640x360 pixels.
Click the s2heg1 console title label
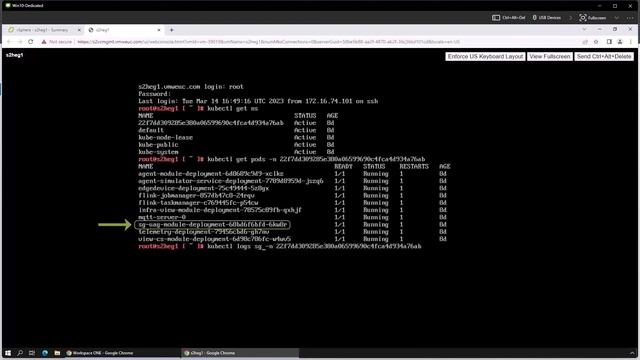[14, 55]
